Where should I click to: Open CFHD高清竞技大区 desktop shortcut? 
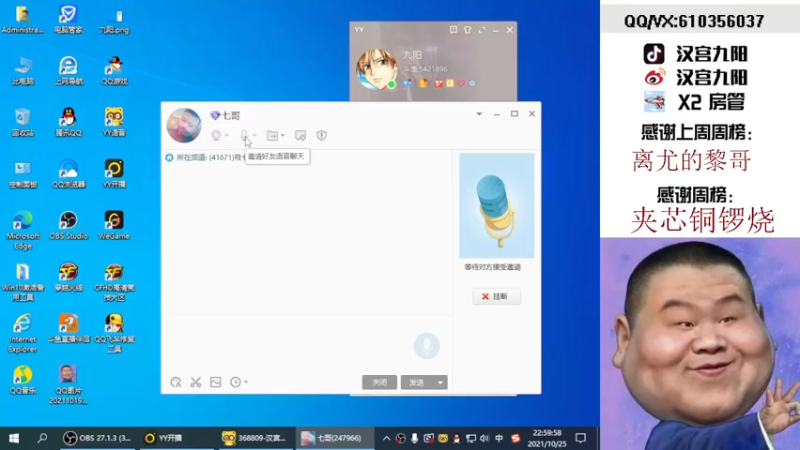point(114,282)
